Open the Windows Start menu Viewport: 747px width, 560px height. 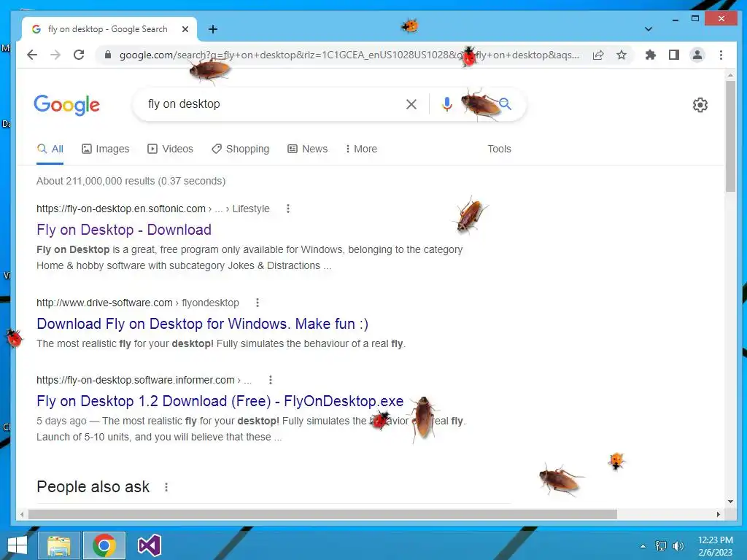click(x=18, y=545)
